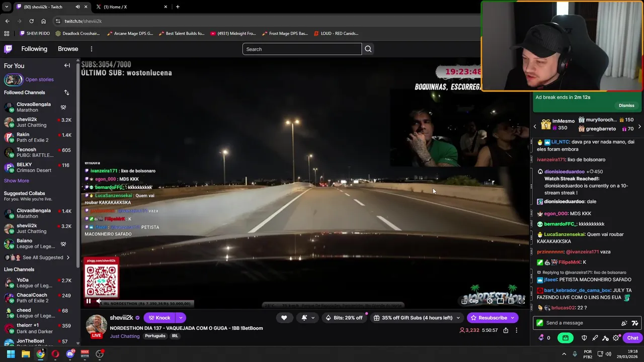Switch to the Home / X tab
This screenshot has width=644, height=362.
(x=131, y=7)
